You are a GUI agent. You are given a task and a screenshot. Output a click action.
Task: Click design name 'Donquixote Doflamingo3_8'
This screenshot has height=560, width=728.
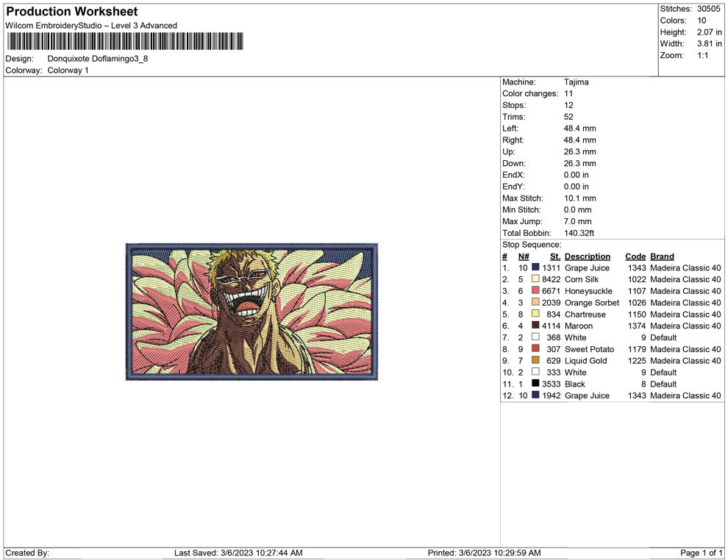98,59
